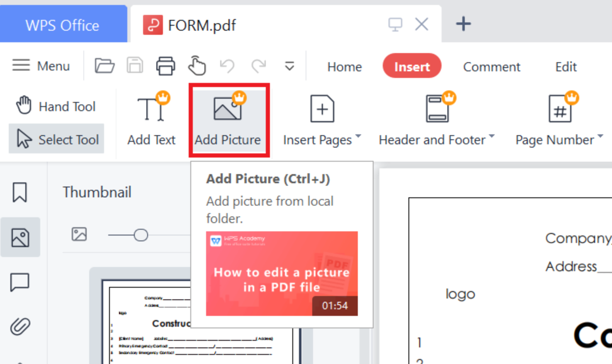Screen dimensions: 612x364
Task: Expand the Insert Pages dropdown arrow
Action: coord(358,136)
